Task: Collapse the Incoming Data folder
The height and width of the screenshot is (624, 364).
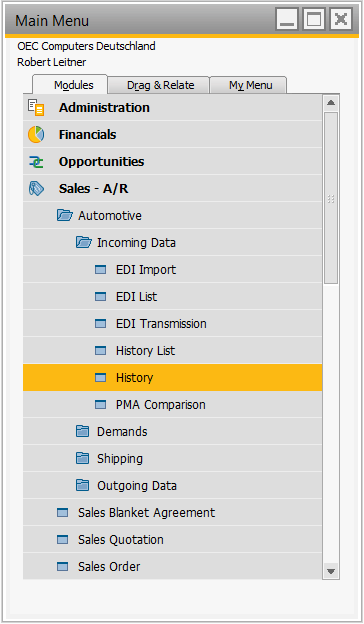Action: click(x=84, y=243)
